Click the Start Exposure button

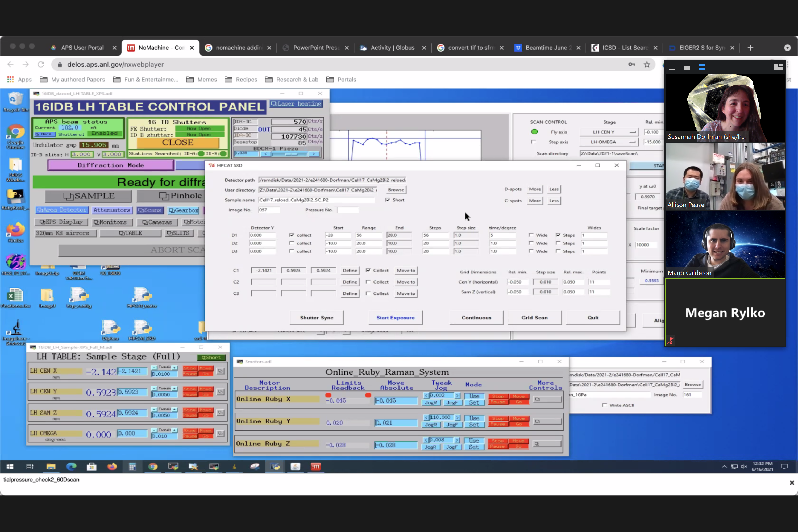pyautogui.click(x=395, y=318)
